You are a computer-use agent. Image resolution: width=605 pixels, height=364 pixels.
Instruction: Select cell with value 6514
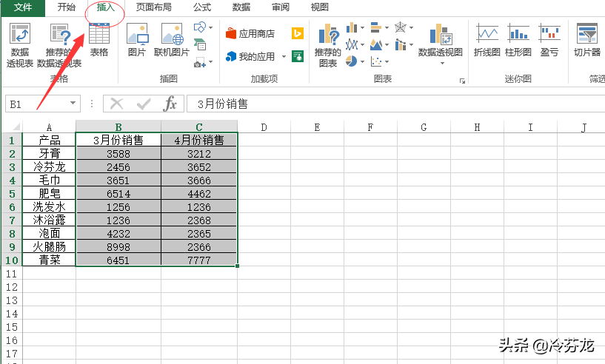(x=118, y=194)
